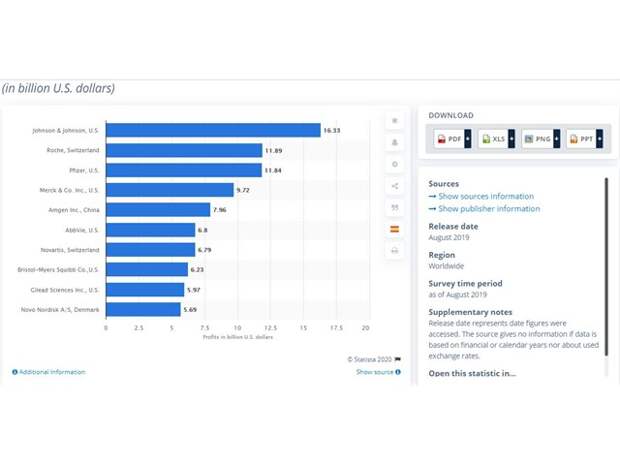Expand the PDF download options arrow
The height and width of the screenshot is (465, 620).
pyautogui.click(x=468, y=139)
